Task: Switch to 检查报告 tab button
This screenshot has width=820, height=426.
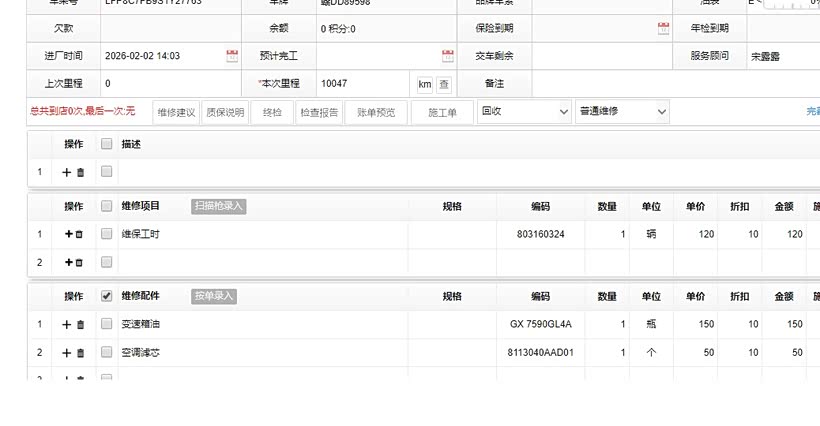Action: point(319,113)
